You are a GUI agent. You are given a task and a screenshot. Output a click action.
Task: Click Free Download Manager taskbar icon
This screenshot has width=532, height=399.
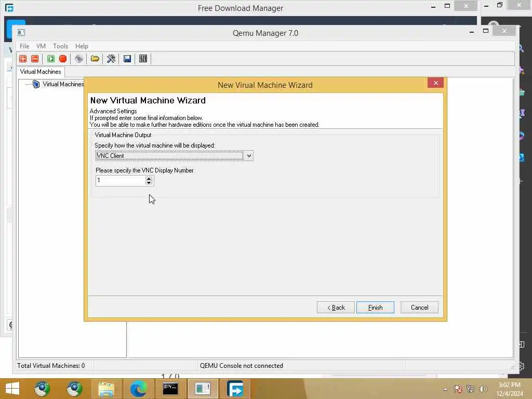235,389
